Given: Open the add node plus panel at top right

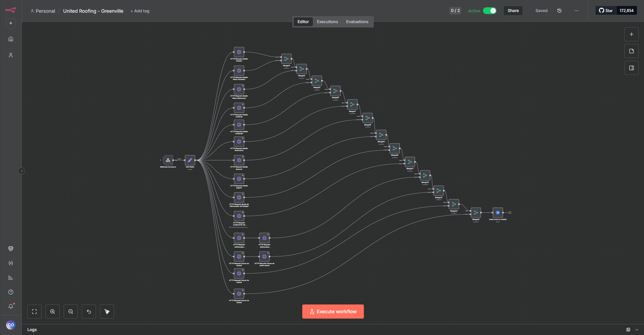Looking at the screenshot, I should click(x=631, y=35).
